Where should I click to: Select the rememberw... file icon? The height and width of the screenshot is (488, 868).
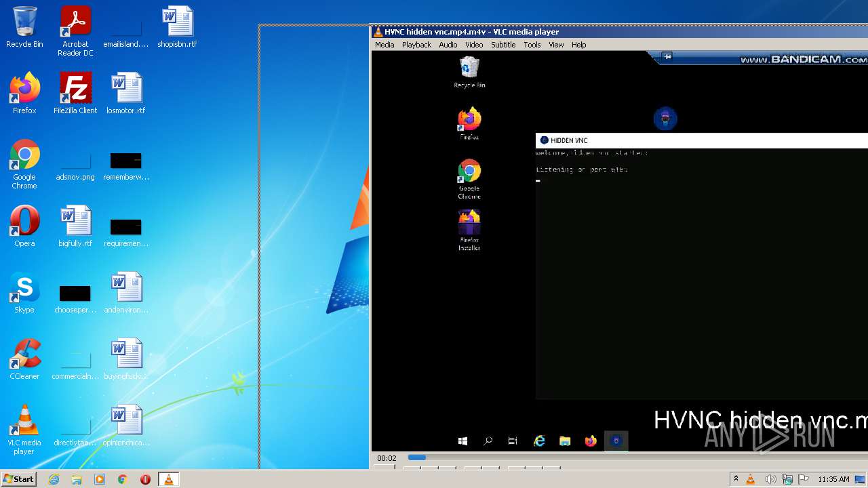pyautogui.click(x=126, y=165)
